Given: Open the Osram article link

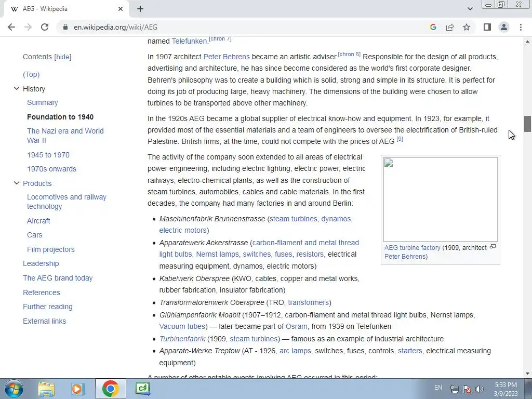Looking at the screenshot, I should pyautogui.click(x=296, y=327).
